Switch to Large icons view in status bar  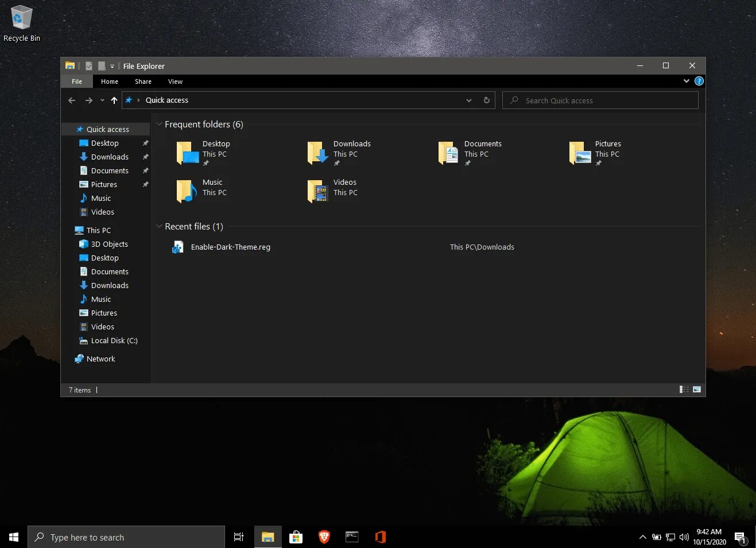(697, 390)
